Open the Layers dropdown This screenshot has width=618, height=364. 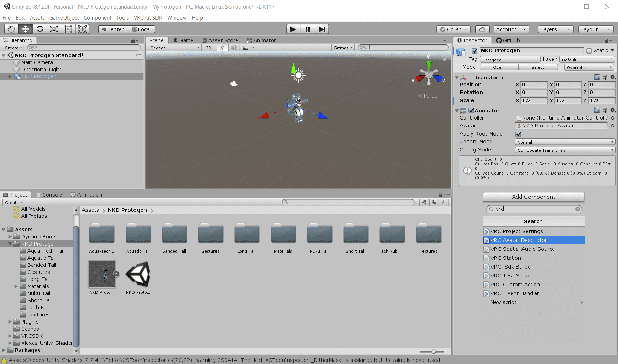556,29
